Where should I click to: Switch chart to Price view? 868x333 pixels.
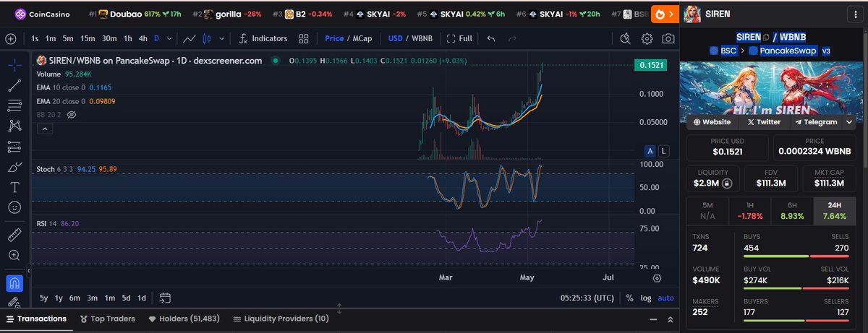[x=334, y=38]
